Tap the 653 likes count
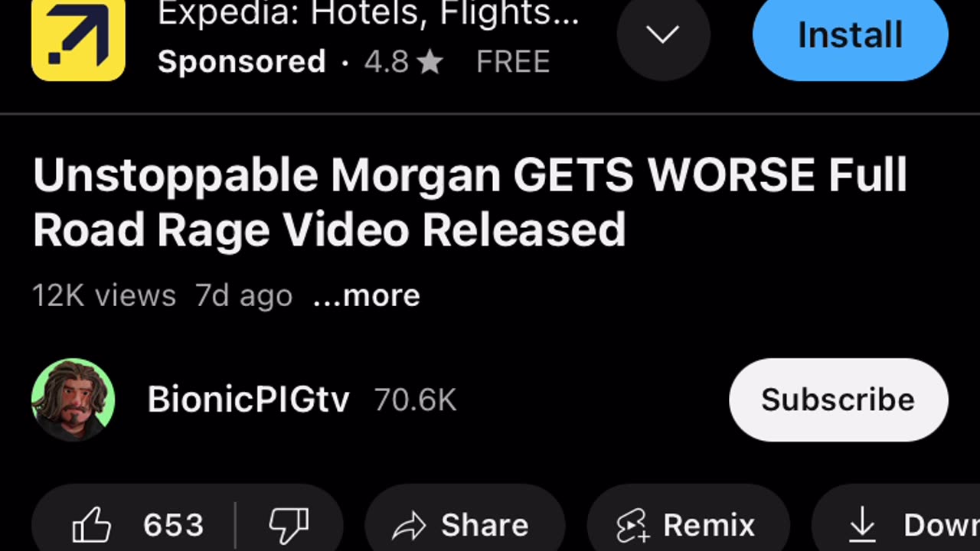The image size is (980, 551). 174,526
